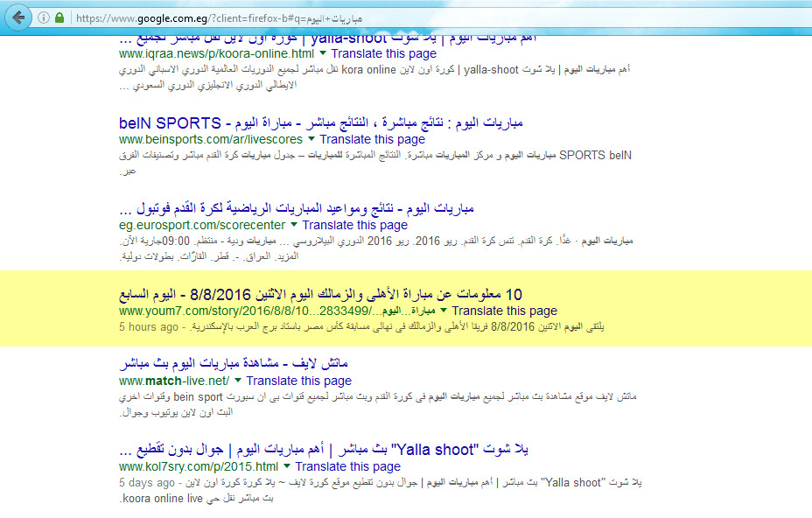812x518 pixels.
Task: Click the "5 hours ago" timestamp text
Action: click(x=148, y=327)
